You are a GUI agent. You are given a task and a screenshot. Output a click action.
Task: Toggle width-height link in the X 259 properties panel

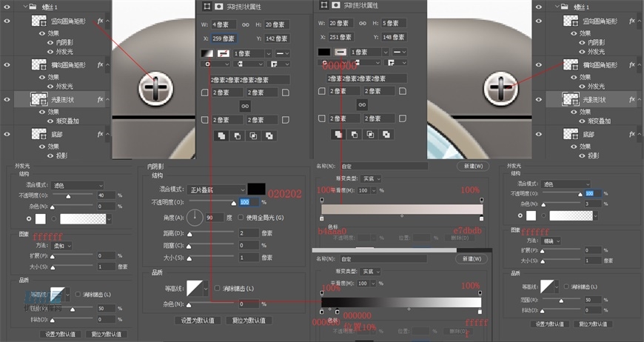pyautogui.click(x=245, y=24)
